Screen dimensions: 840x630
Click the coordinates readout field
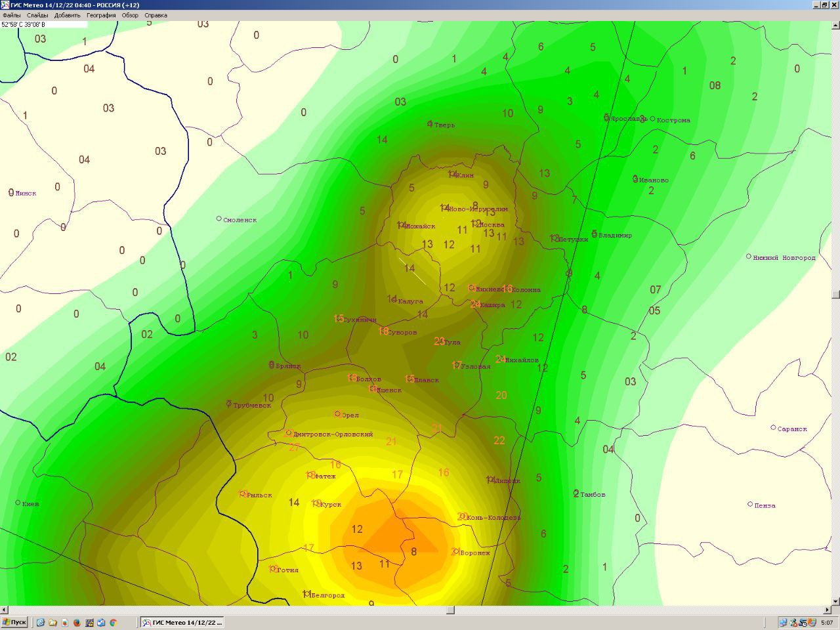[43, 24]
